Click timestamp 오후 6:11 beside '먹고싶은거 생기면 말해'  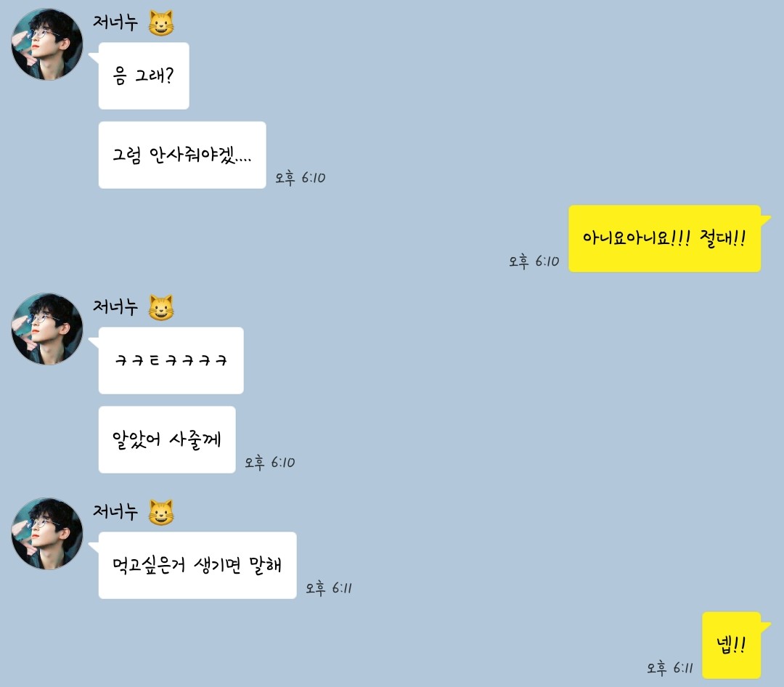pyautogui.click(x=329, y=588)
